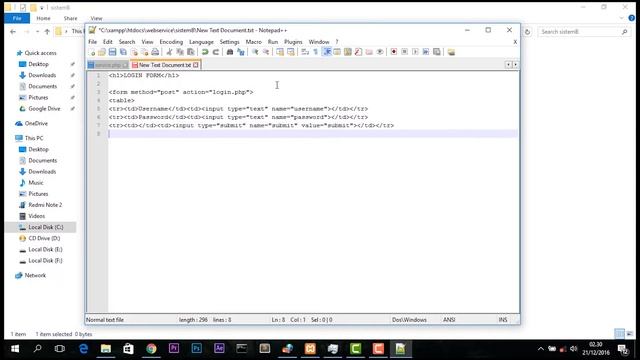Click the Redo toolbar icon
The image size is (640, 360).
pos(216,52)
